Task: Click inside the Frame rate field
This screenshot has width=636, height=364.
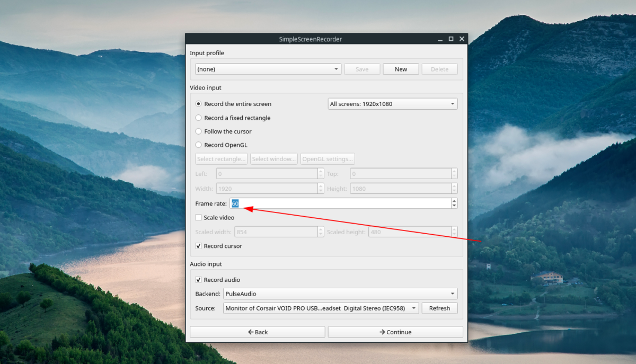Action: pos(339,203)
